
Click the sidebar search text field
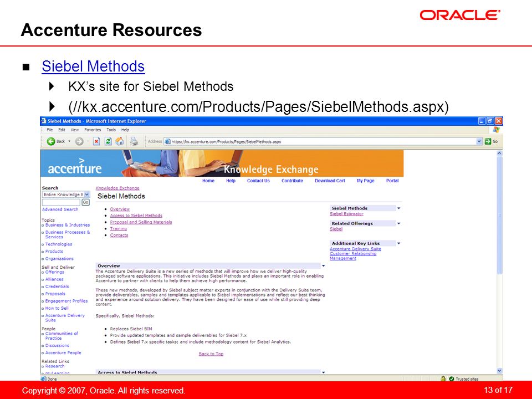tap(61, 202)
